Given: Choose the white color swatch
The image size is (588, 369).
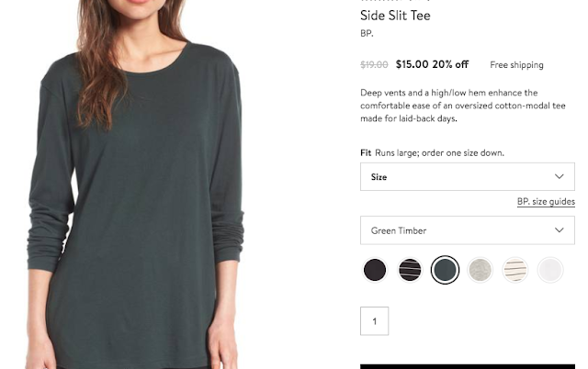Looking at the screenshot, I should click(549, 270).
